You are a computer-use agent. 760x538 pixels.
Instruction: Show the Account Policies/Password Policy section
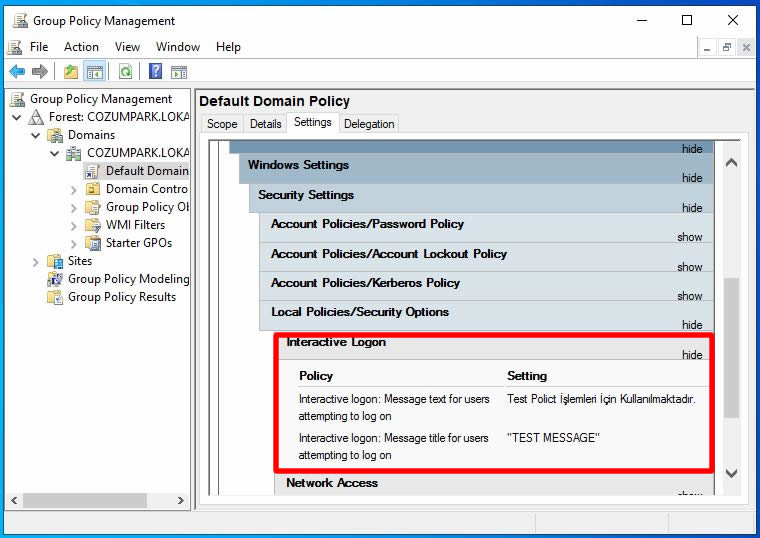pos(689,237)
